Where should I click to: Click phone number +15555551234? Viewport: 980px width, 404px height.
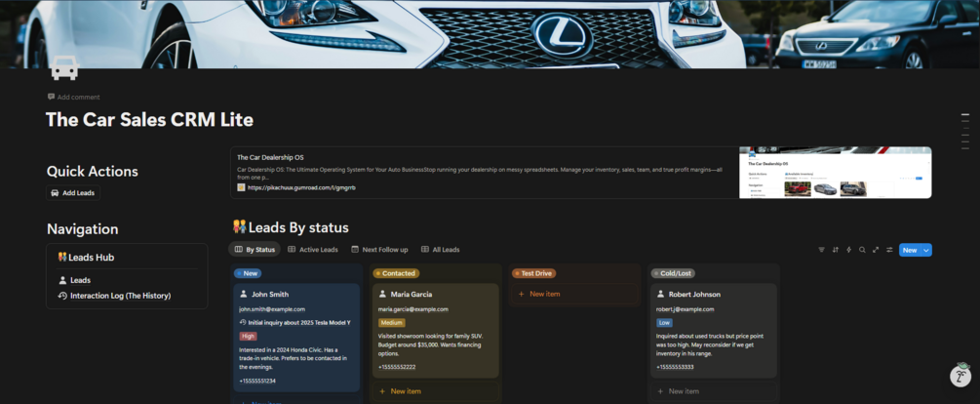tap(257, 381)
